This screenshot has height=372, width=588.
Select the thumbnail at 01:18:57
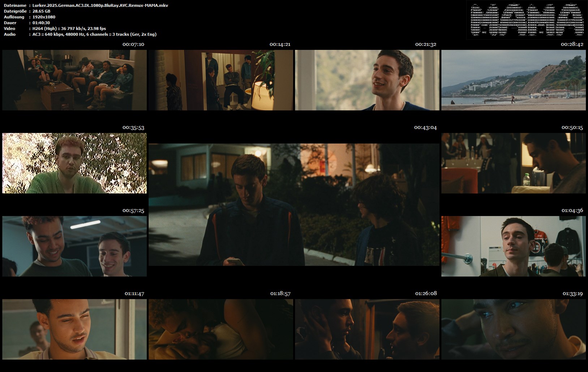221,329
